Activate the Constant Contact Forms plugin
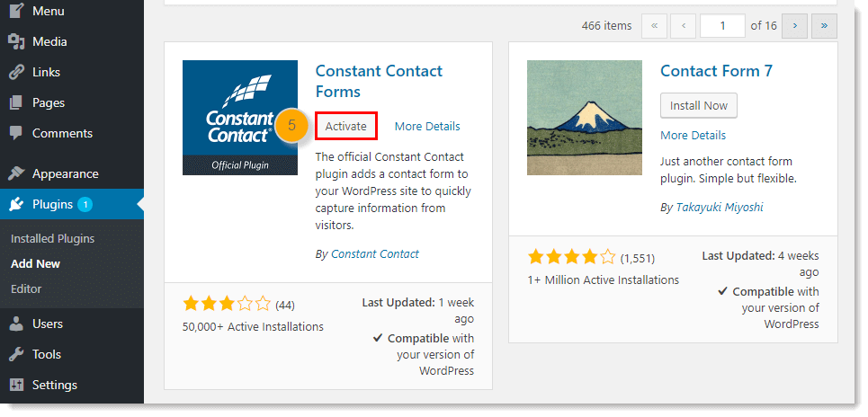The width and height of the screenshot is (868, 417). point(346,127)
